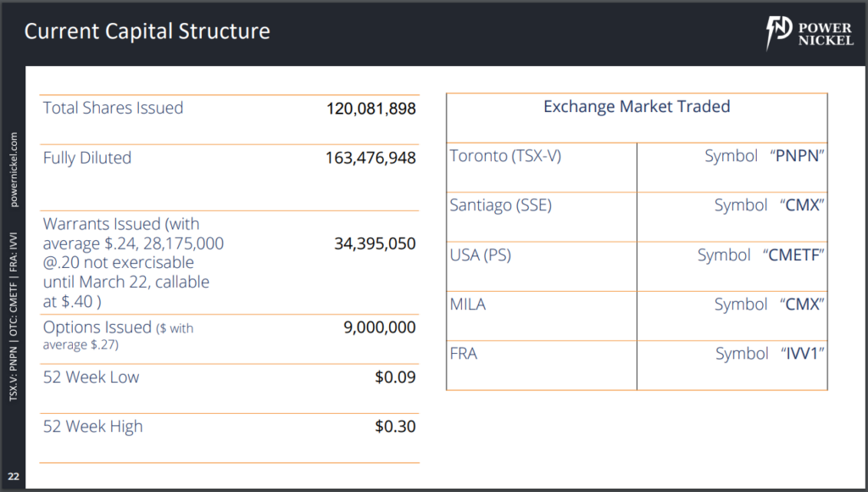Click the 120,081,898 shares value
This screenshot has height=492, width=868.
(x=370, y=109)
